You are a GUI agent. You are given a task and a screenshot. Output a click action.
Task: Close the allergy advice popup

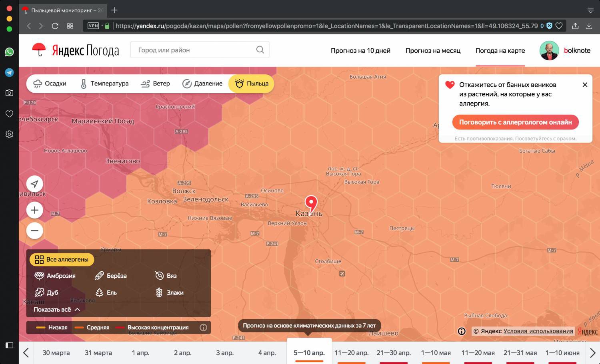(x=585, y=85)
